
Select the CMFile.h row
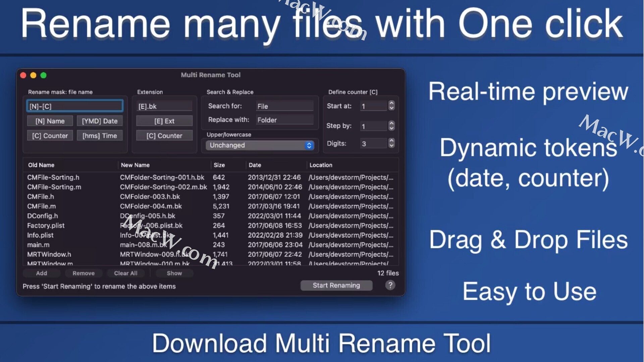pos(211,196)
